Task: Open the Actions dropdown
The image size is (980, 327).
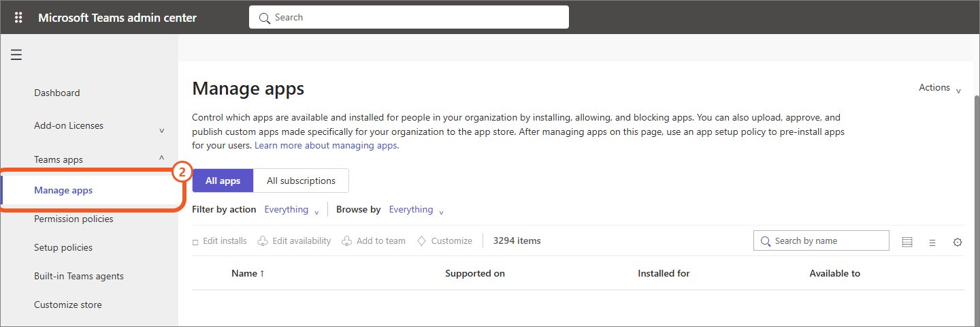Action: coord(940,88)
